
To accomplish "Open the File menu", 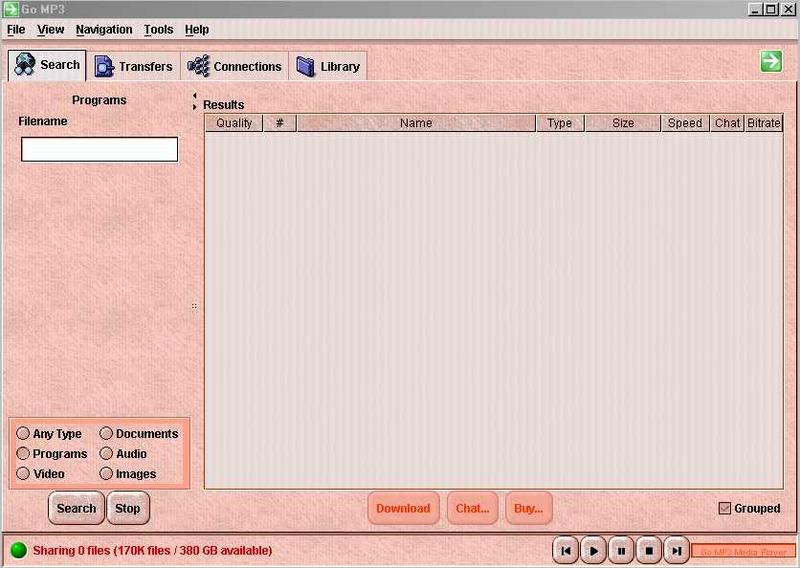I will coord(16,30).
